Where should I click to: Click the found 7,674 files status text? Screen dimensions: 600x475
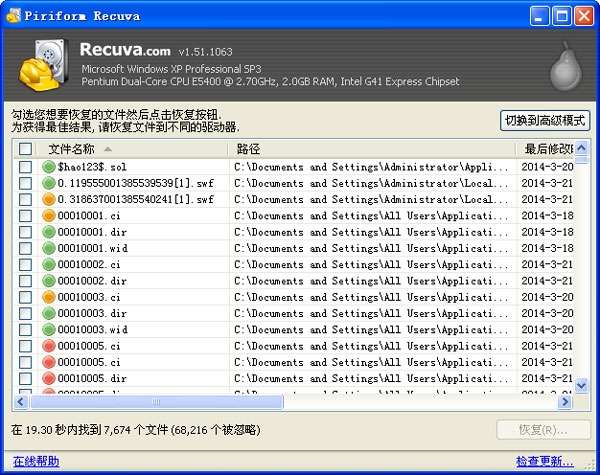135,430
